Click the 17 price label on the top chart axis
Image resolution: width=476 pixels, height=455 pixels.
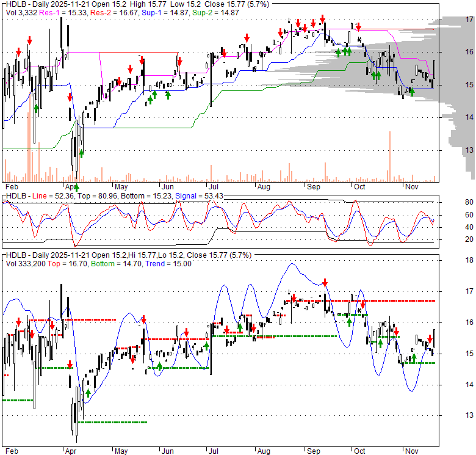point(469,20)
